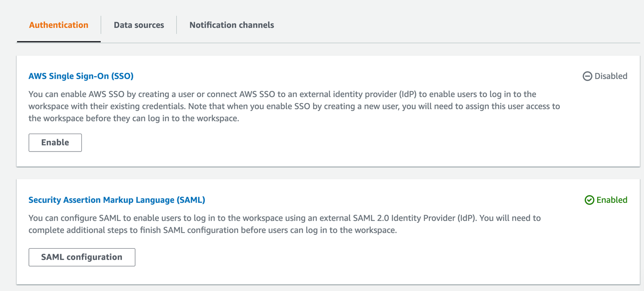Click the Disabled minus-circle status icon
The image size is (644, 291).
click(587, 76)
